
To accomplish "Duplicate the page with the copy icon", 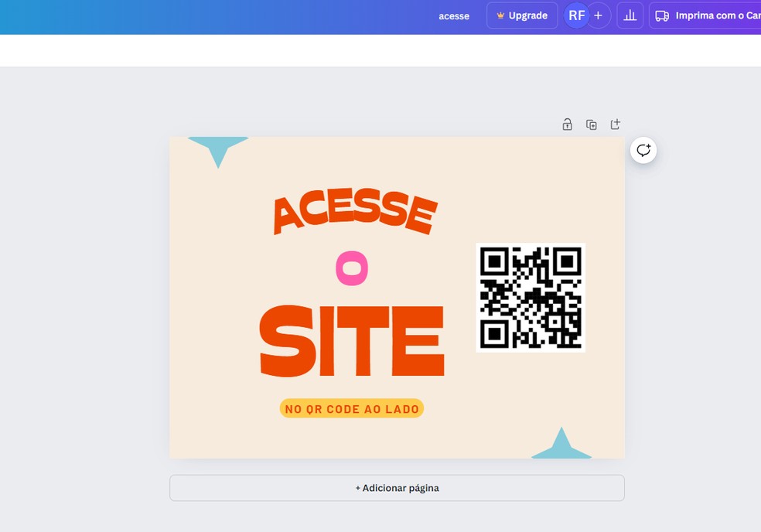I will (591, 124).
